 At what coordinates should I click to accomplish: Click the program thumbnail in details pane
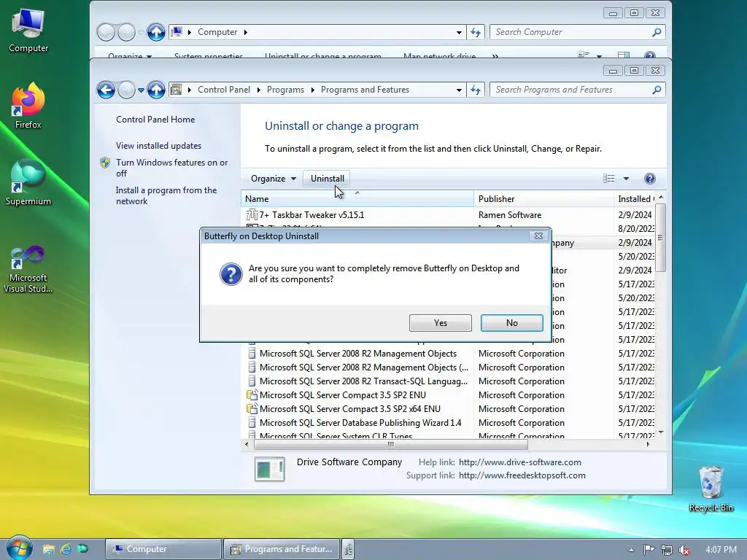pos(270,469)
